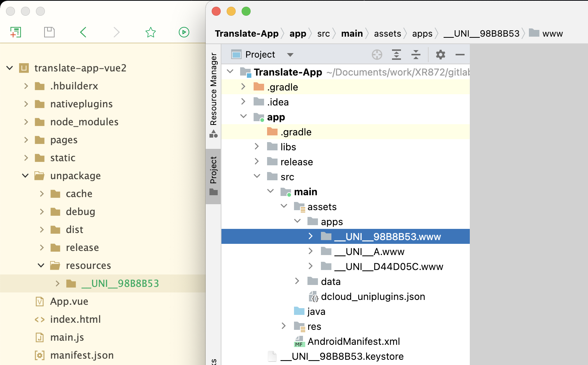The image size is (588, 365).
Task: Click 'assets' in the breadcrumb path
Action: (x=388, y=34)
